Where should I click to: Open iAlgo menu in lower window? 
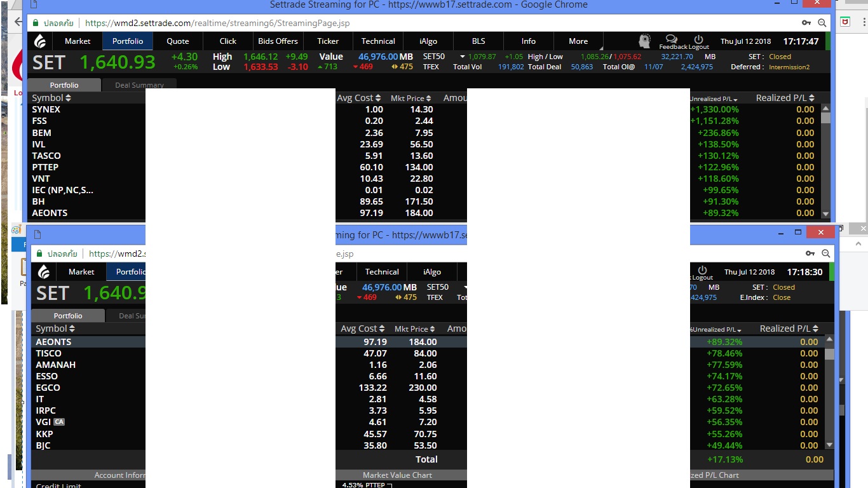pos(432,272)
